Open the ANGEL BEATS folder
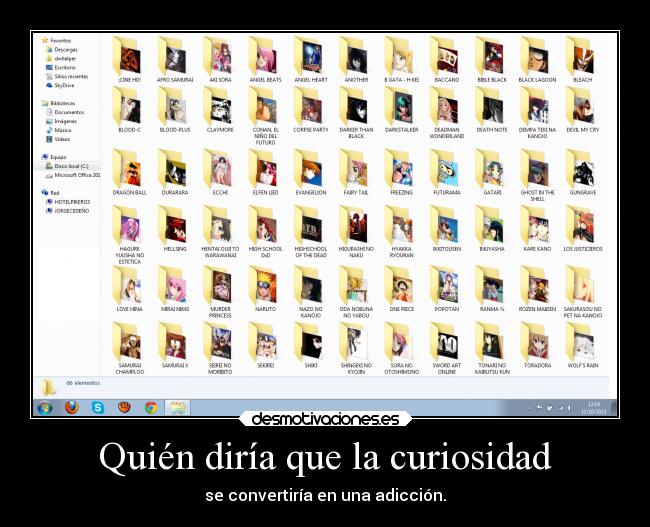 tap(265, 60)
